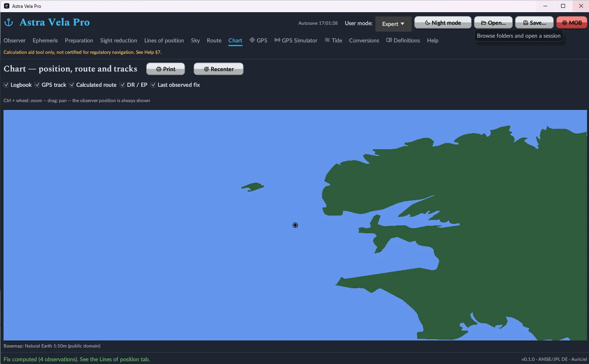Click the anchor logo icon

[x=8, y=22]
